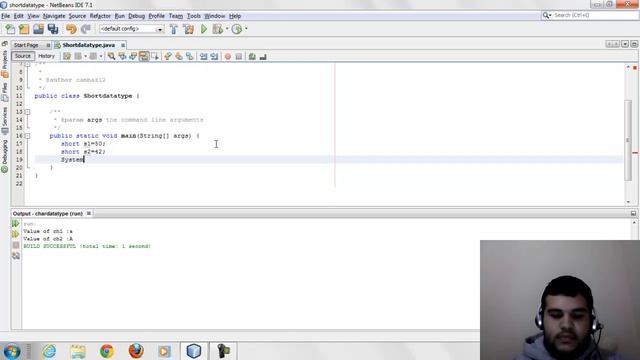The width and height of the screenshot is (640, 360).
Task: Close the Start Page tab
Action: pos(48,45)
